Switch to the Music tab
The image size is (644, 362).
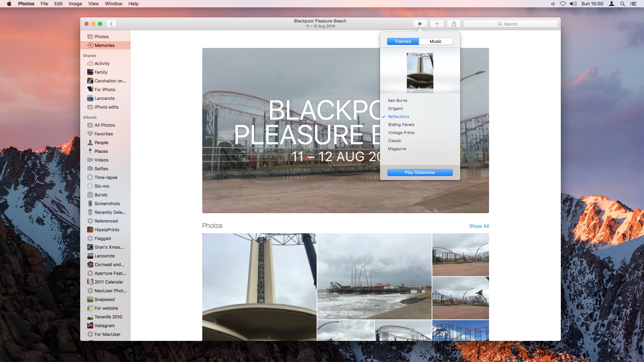click(436, 41)
